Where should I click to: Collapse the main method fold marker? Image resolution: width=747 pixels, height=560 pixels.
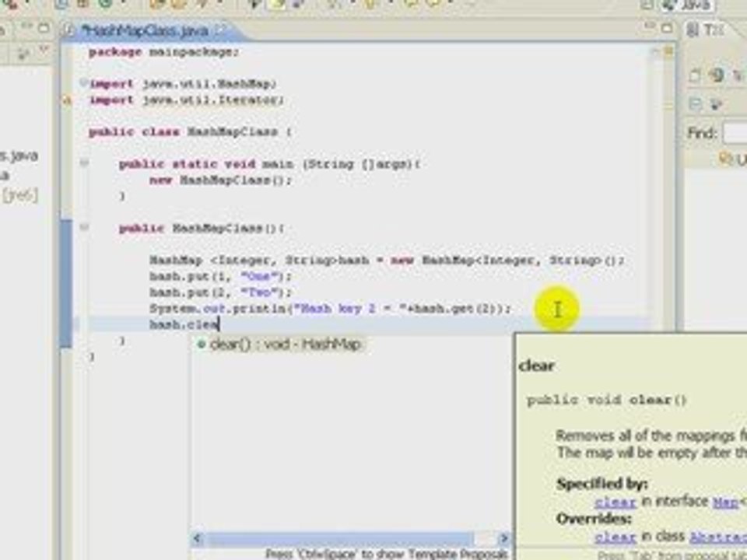point(84,163)
